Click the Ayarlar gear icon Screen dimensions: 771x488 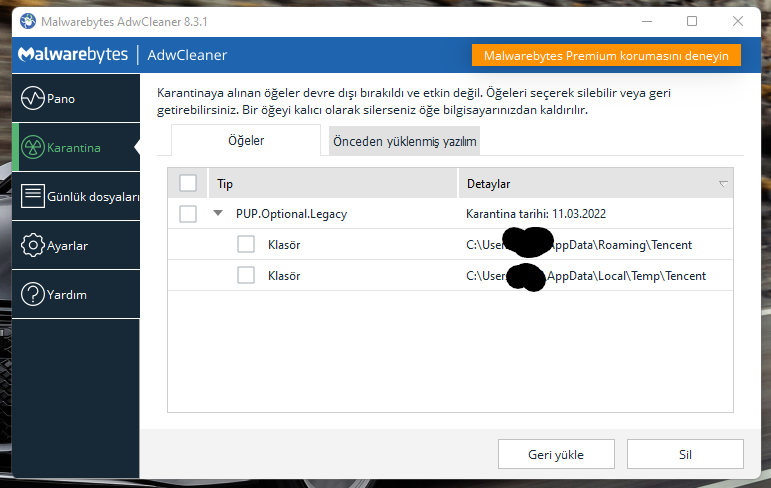coord(33,245)
